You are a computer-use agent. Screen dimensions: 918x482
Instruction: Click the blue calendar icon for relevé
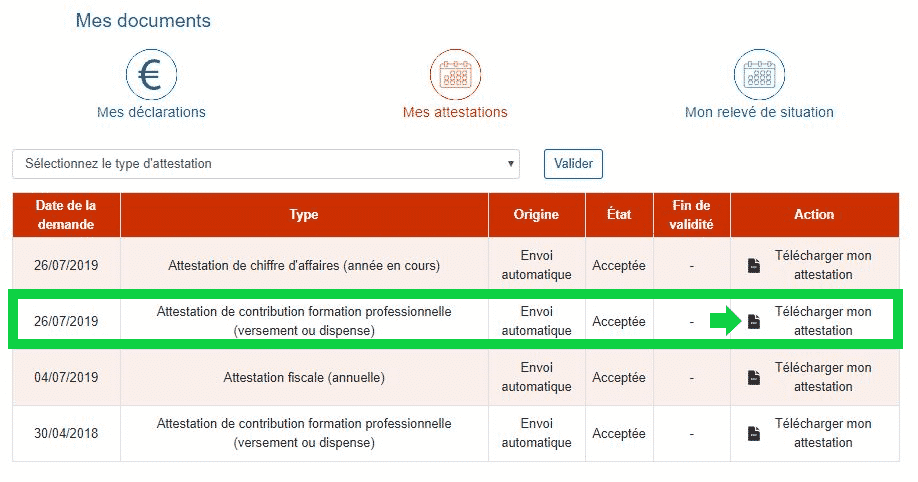tap(759, 74)
